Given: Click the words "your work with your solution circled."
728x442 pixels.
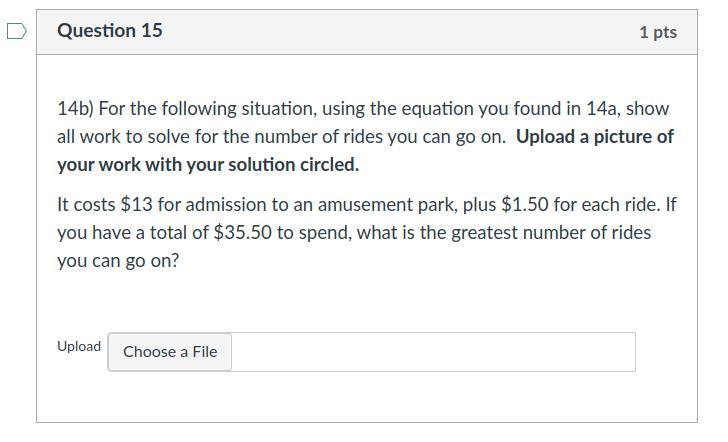Looking at the screenshot, I should click(x=208, y=165).
